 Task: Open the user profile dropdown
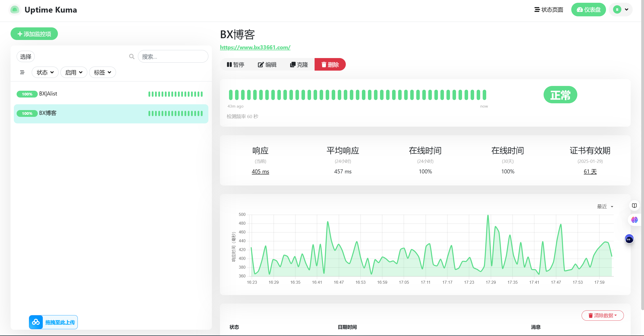[621, 10]
